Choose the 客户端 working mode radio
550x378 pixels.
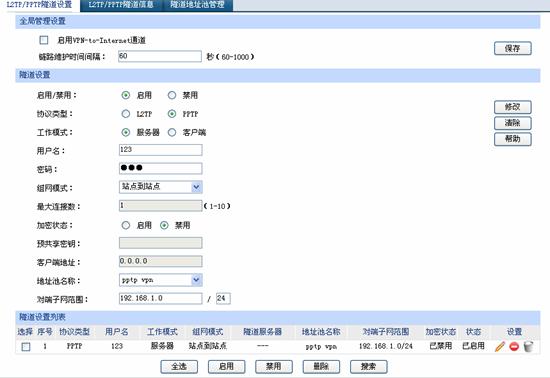click(172, 132)
